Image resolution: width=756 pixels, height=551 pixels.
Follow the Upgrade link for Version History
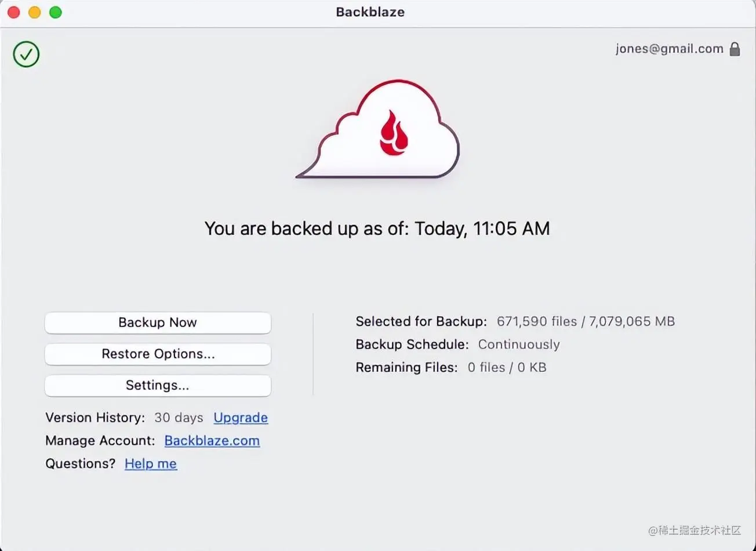tap(241, 418)
